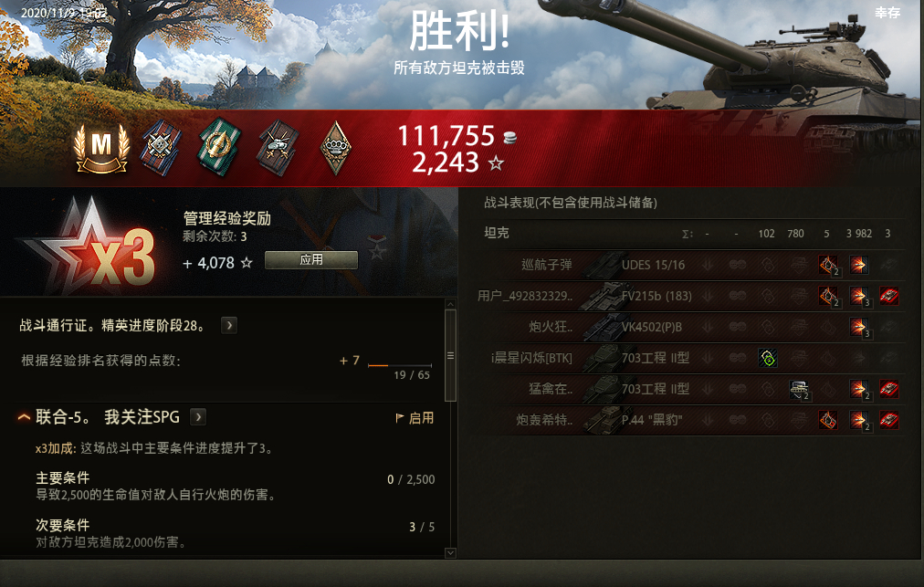Click damage icon in UDES 15/16 row
924x587 pixels.
coord(858,265)
